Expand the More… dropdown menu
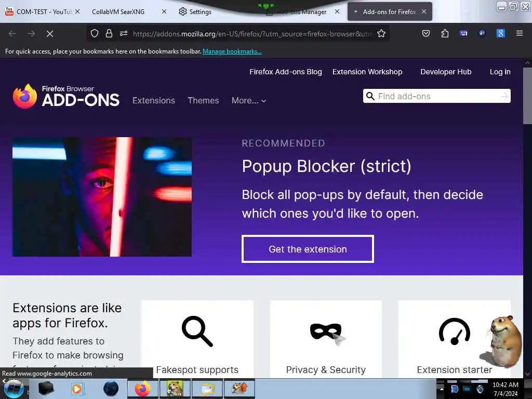The image size is (532, 399). (x=249, y=100)
